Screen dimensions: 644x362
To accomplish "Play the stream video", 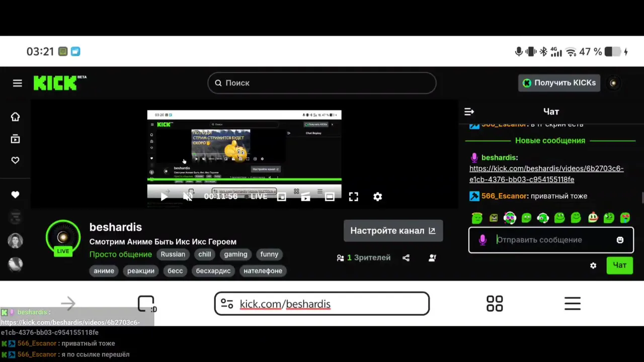I will [x=164, y=197].
